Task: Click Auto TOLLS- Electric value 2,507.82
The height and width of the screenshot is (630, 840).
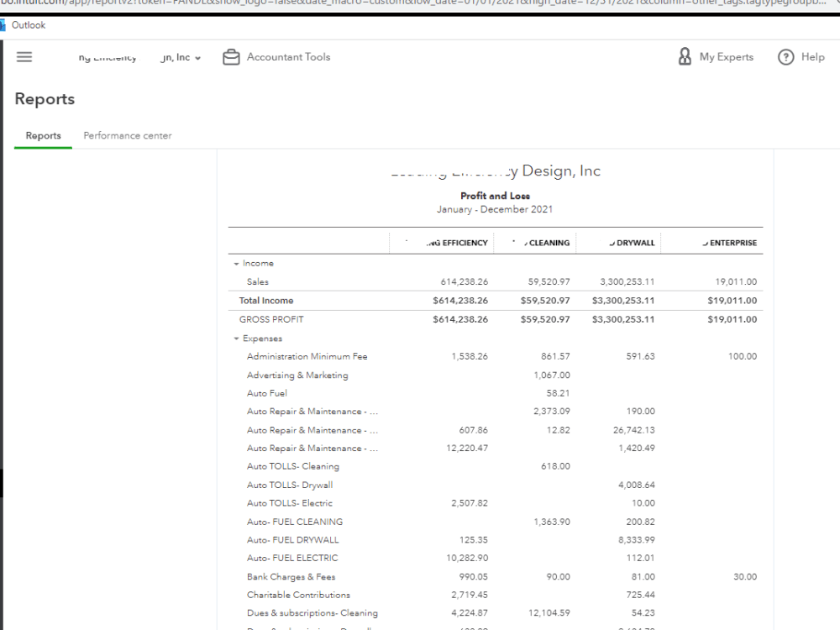Action: point(470,503)
